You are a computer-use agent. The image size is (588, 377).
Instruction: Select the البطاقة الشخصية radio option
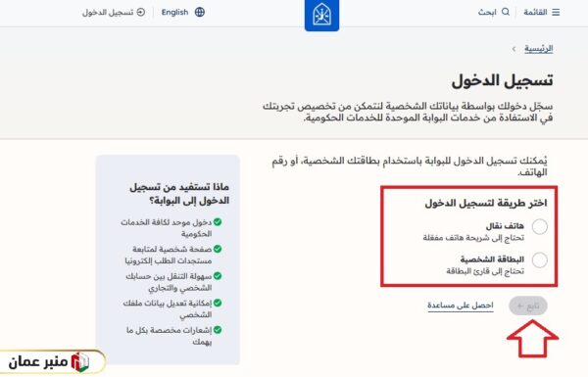click(x=540, y=260)
